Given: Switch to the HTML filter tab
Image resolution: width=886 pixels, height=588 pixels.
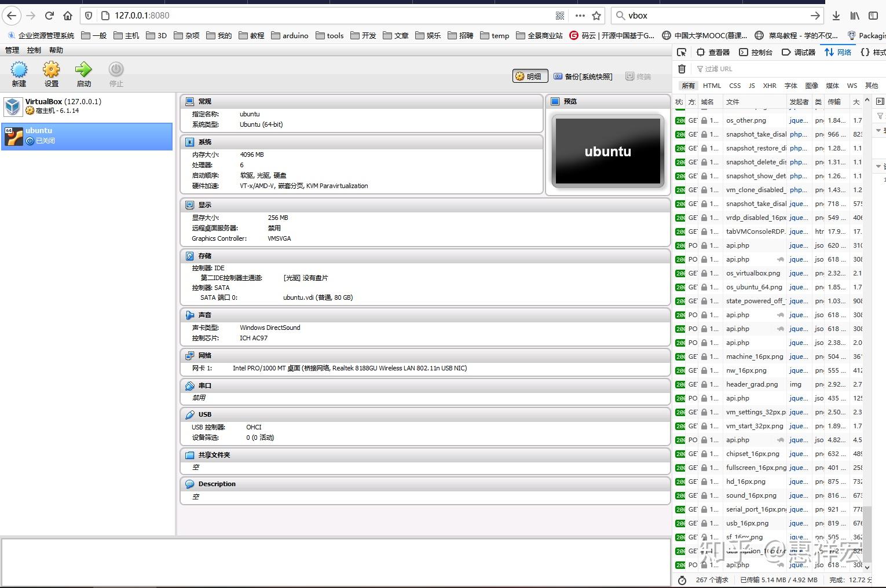Looking at the screenshot, I should click(712, 86).
